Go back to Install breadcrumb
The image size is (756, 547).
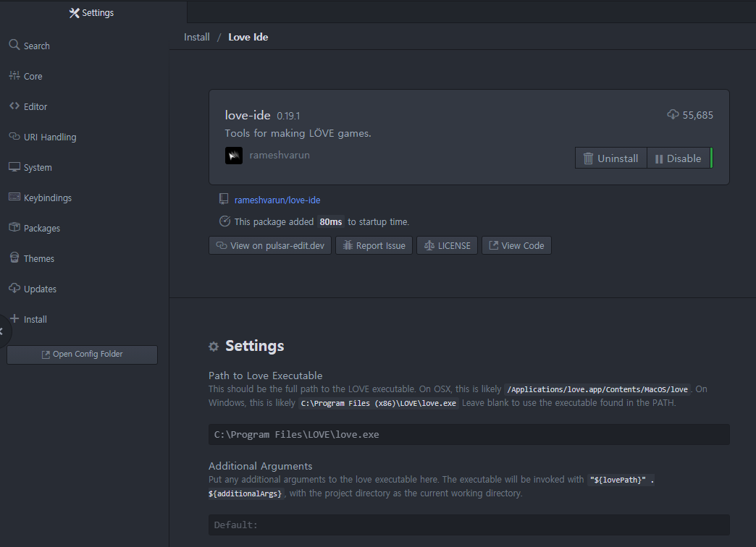[x=197, y=37]
